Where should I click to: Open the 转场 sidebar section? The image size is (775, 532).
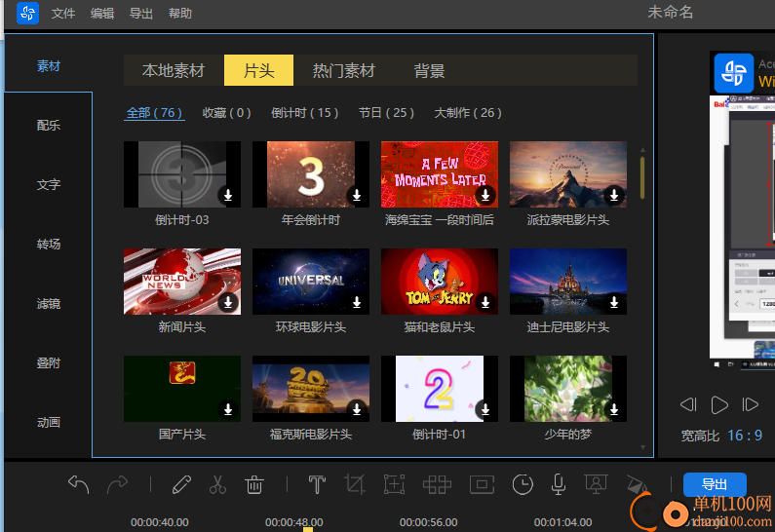49,244
